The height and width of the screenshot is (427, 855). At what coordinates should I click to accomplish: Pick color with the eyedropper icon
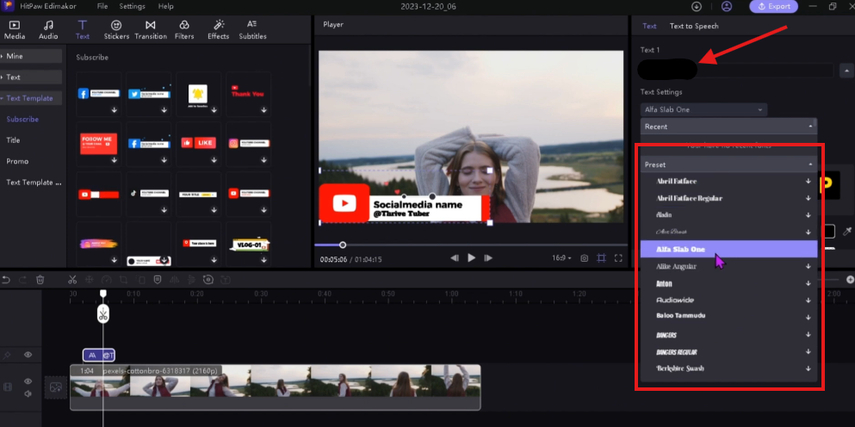(847, 232)
